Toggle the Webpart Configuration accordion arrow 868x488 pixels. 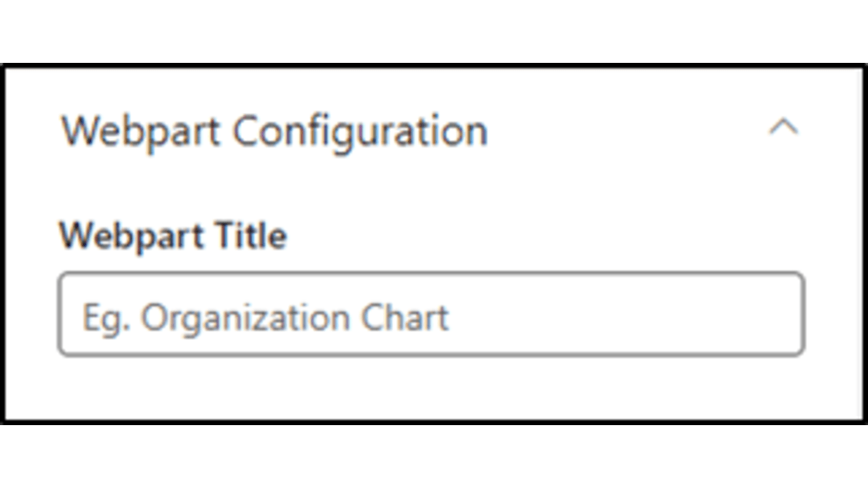(x=783, y=128)
